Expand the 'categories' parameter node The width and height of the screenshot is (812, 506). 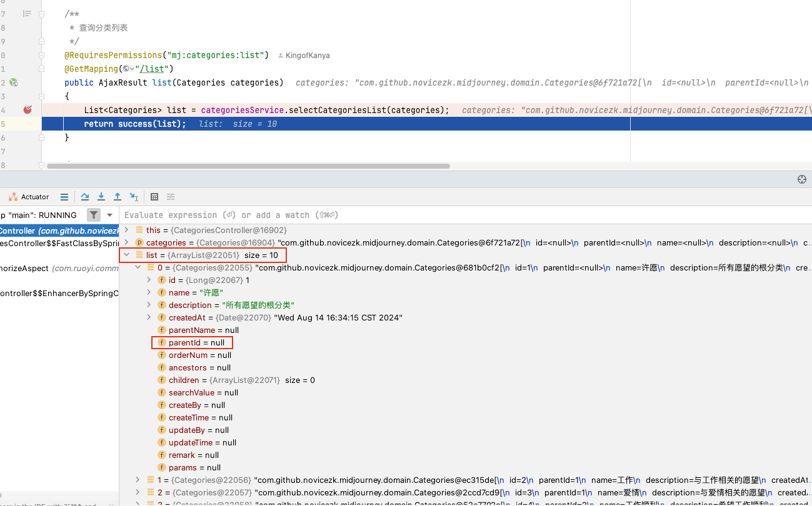126,242
